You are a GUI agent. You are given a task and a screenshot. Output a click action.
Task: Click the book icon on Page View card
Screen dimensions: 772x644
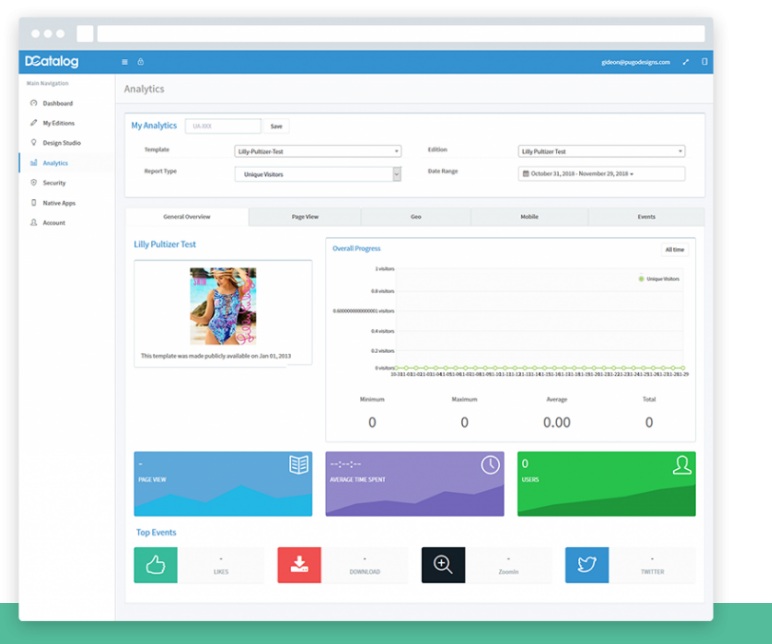coord(298,465)
